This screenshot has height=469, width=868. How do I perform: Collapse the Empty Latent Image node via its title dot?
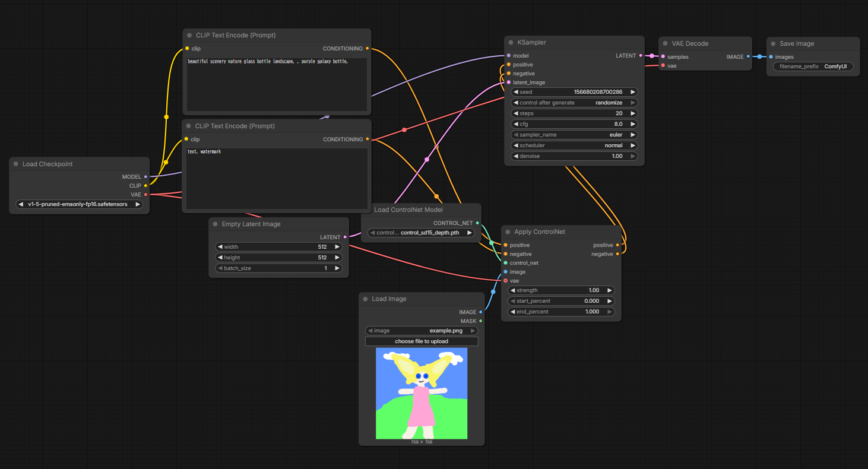215,224
